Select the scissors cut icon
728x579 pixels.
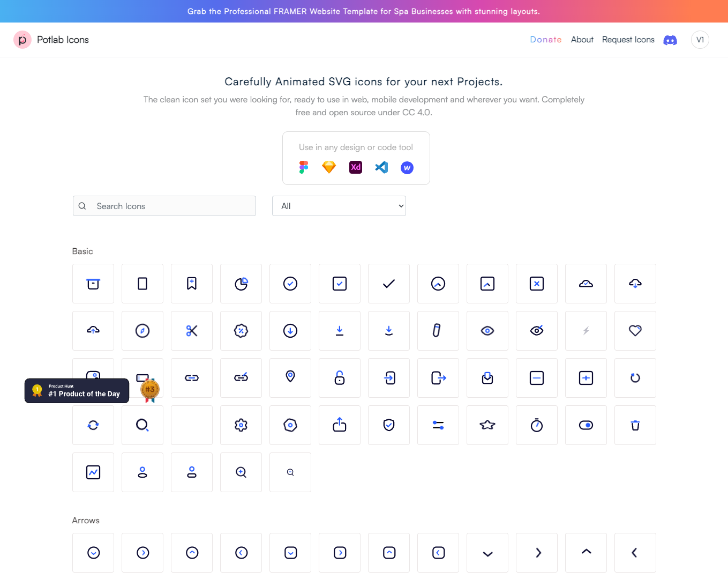[191, 331]
